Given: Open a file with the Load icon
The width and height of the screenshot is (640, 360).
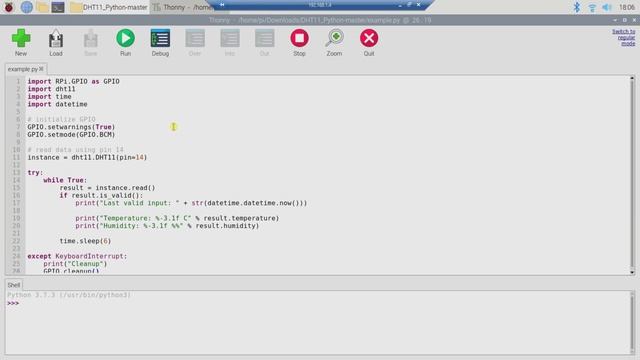Looking at the screenshot, I should (x=56, y=42).
